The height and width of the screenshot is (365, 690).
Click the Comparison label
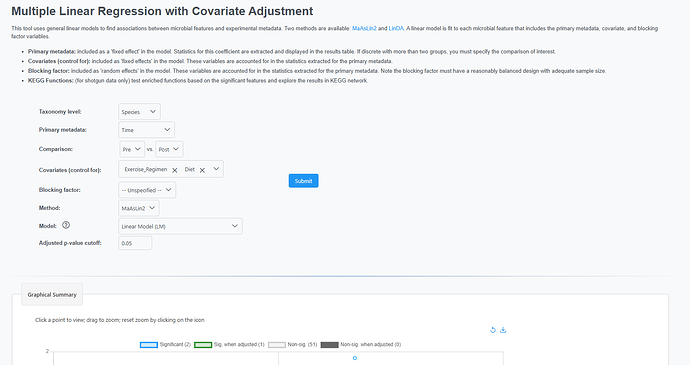pos(56,149)
